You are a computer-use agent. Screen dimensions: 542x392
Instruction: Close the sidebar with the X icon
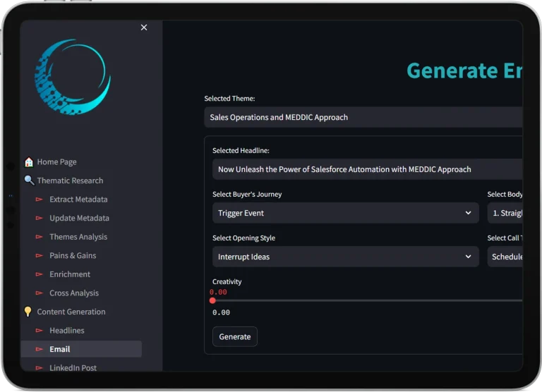click(144, 27)
